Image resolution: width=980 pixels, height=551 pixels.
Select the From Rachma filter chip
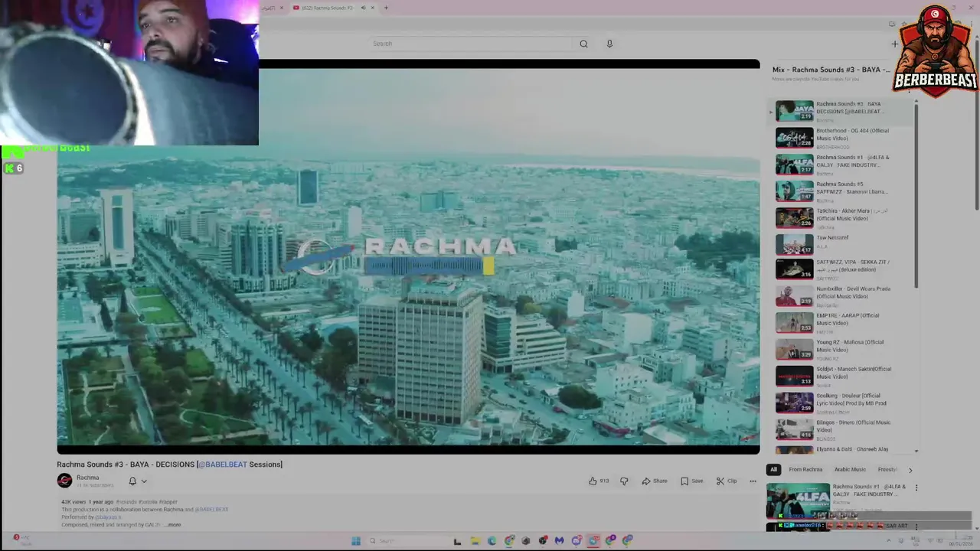(805, 469)
